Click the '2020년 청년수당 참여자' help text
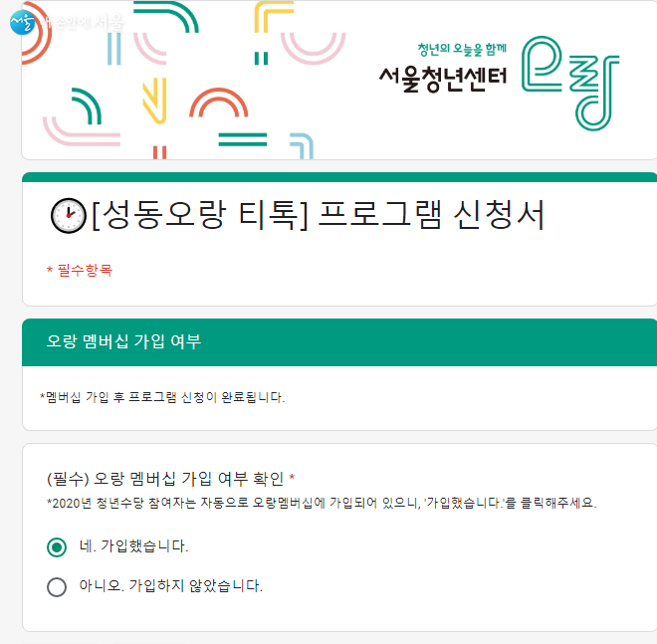The image size is (657, 644). pos(321,503)
